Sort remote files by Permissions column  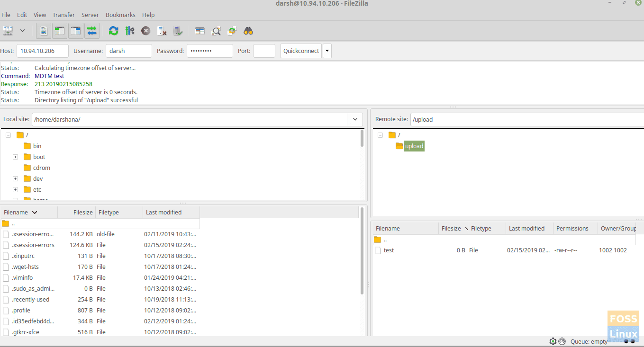[x=576, y=228]
